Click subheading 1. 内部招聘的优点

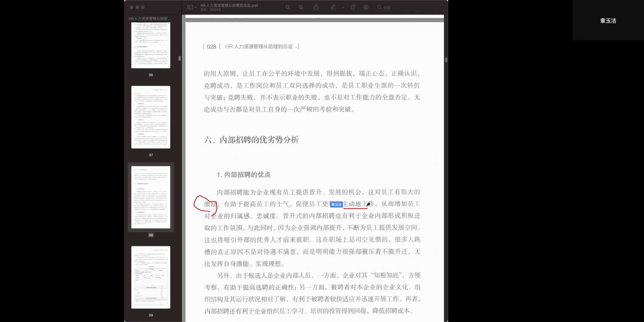coord(244,175)
